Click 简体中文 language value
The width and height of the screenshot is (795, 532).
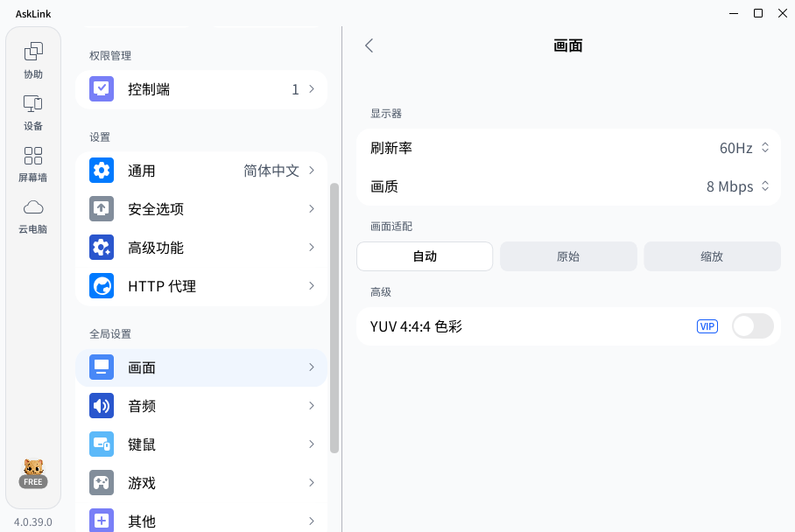point(271,171)
